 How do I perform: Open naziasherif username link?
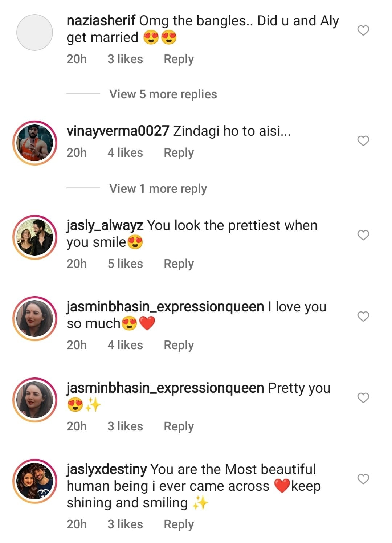point(101,21)
